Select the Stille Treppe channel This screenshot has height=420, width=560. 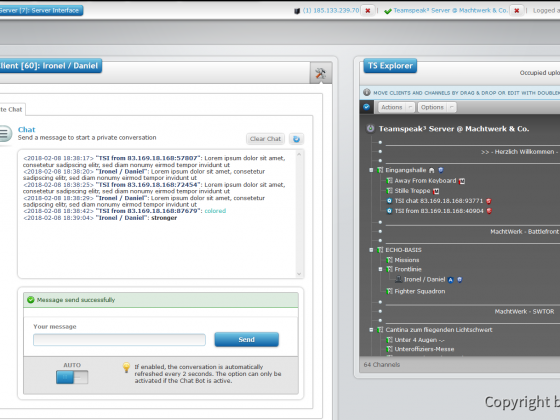[x=412, y=191]
